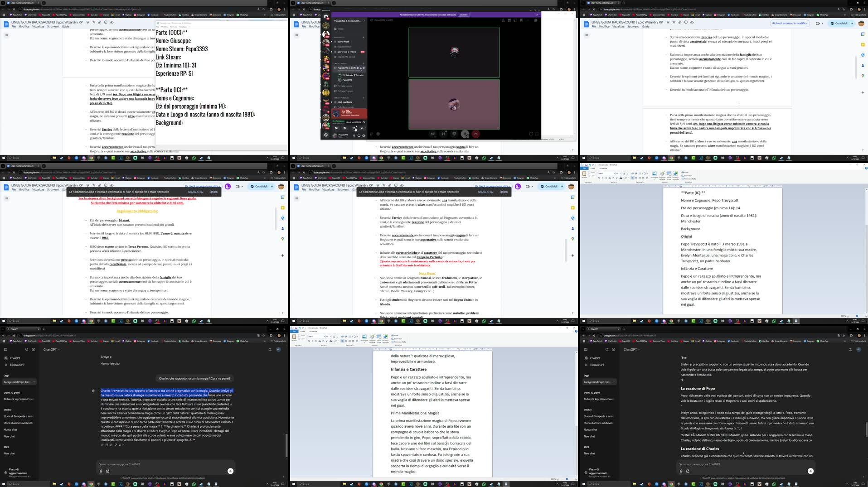This screenshot has width=868, height=487.
Task: Open Keep side panel icon in middle-left Docs
Action: click(282, 208)
